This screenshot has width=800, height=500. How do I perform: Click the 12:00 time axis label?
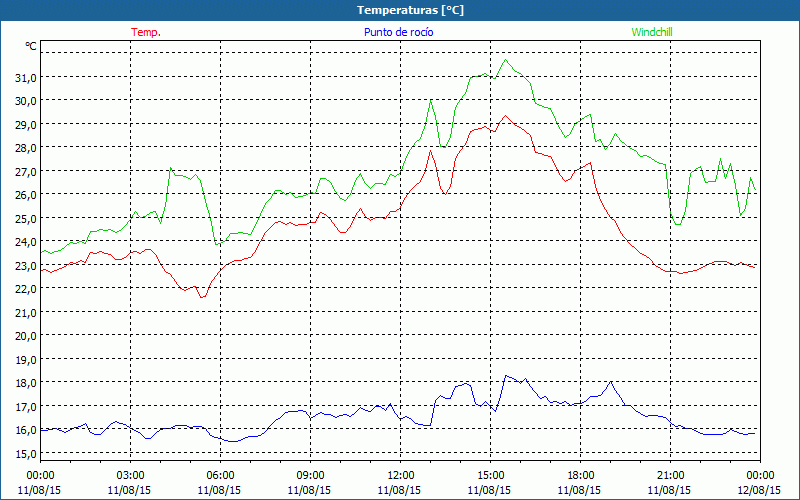(400, 476)
